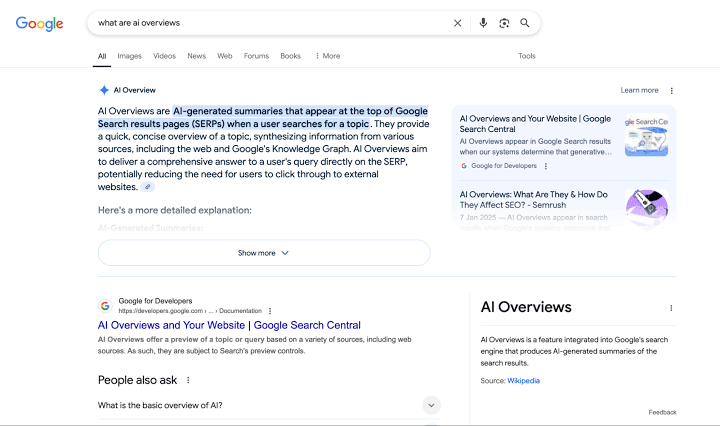This screenshot has width=720, height=426.
Task: Open three-dot menu beside People also ask
Action: point(188,380)
